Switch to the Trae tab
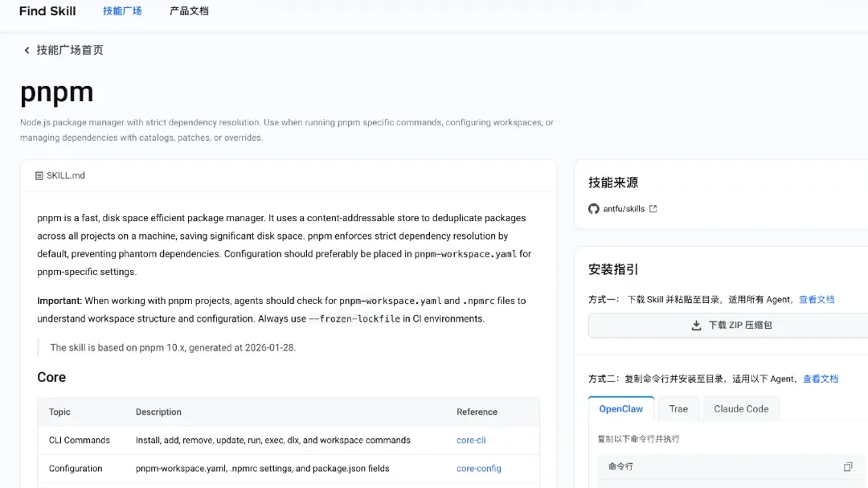Viewport: 868px width, 488px height. pos(678,408)
